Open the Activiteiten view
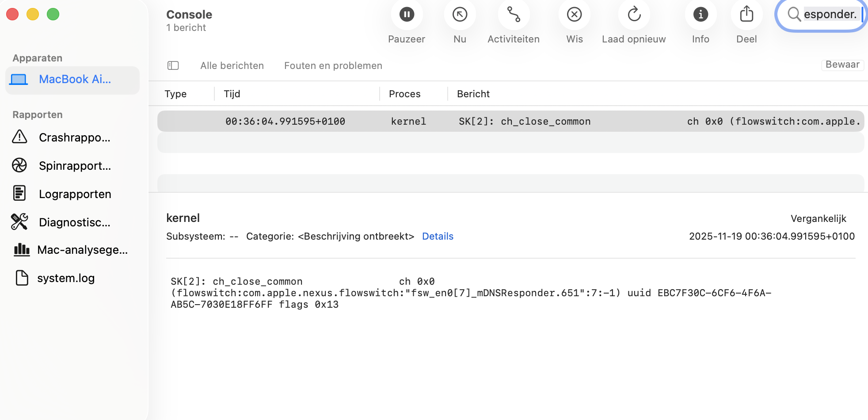Viewport: 868px width, 420px height. click(x=513, y=14)
